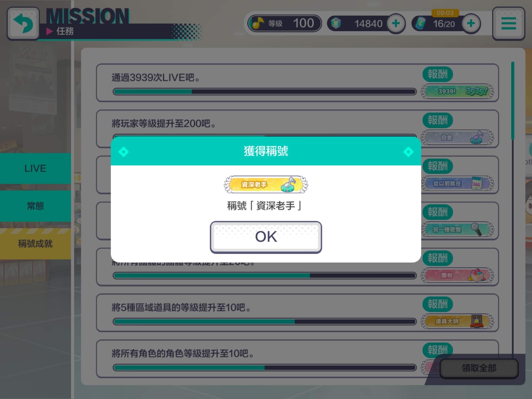Open the hamburger menu icon
The height and width of the screenshot is (399, 532).
508,24
